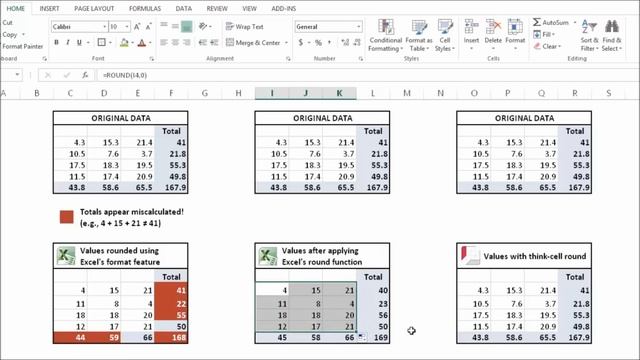Click the Format Painter button
This screenshot has width=640, height=360.
[x=22, y=46]
